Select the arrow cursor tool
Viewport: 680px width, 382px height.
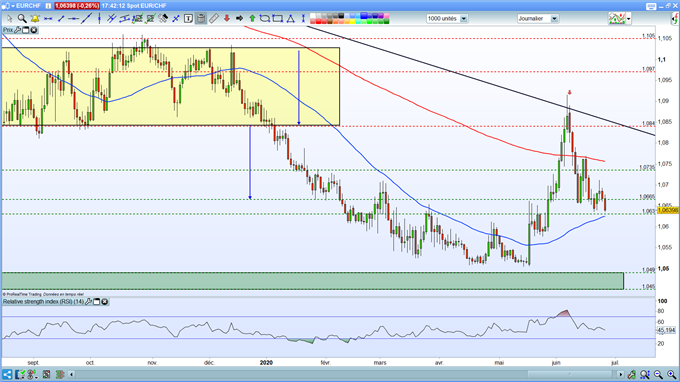pos(10,19)
